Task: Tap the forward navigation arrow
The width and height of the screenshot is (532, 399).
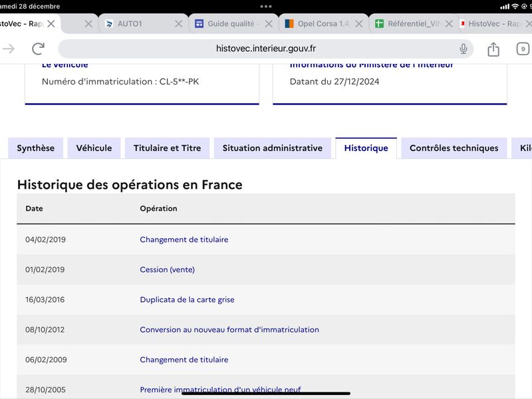Action: pyautogui.click(x=9, y=49)
